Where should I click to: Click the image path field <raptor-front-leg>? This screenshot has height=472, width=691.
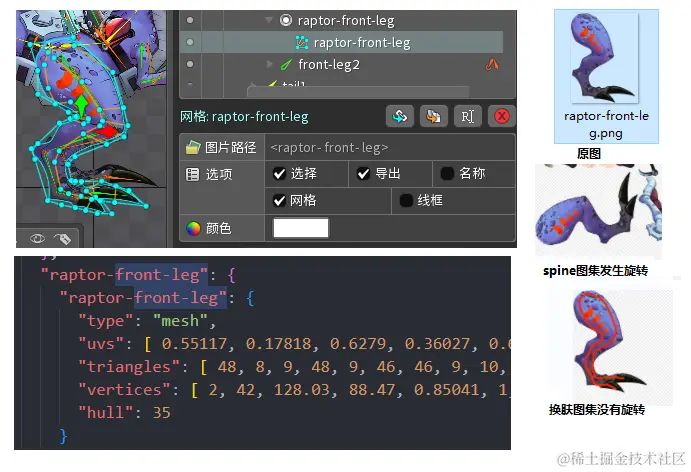point(390,147)
